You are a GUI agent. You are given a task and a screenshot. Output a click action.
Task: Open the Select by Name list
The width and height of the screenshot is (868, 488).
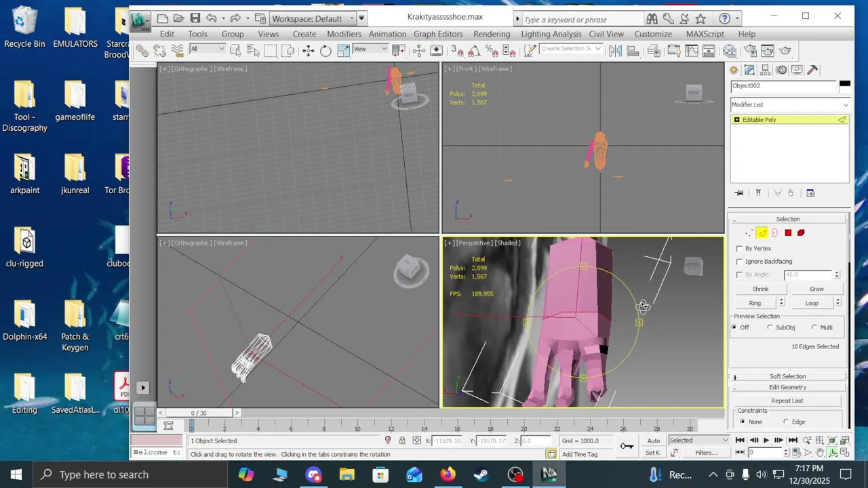[x=253, y=50]
